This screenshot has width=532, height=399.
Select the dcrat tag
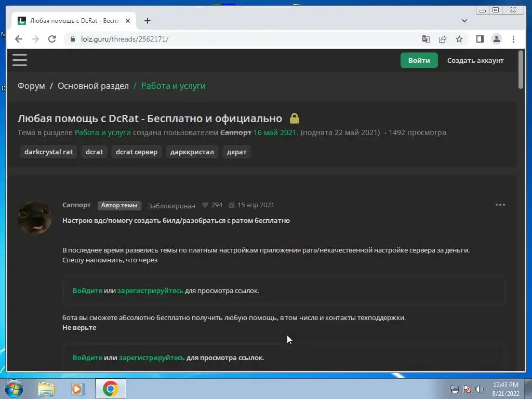point(95,152)
